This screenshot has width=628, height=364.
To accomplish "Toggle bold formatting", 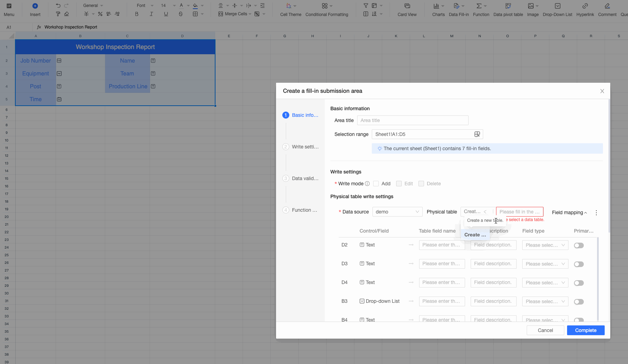I will pos(136,14).
